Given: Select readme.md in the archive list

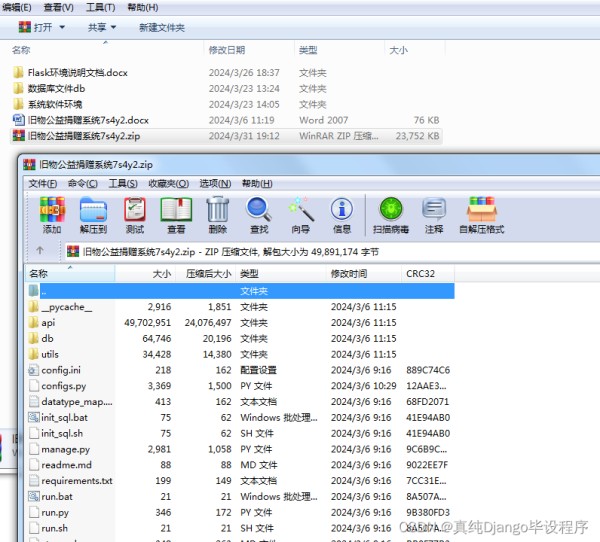Looking at the screenshot, I should pyautogui.click(x=241, y=465).
